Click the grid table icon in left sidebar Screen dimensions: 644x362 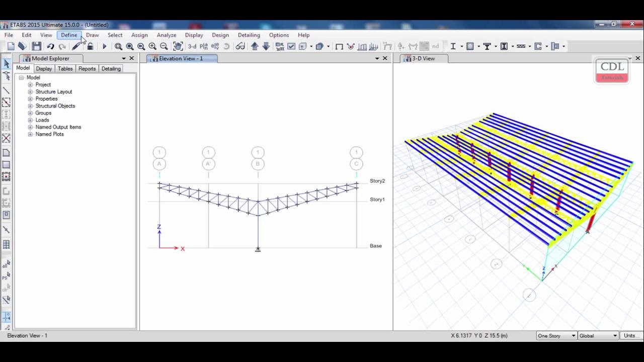click(x=7, y=244)
